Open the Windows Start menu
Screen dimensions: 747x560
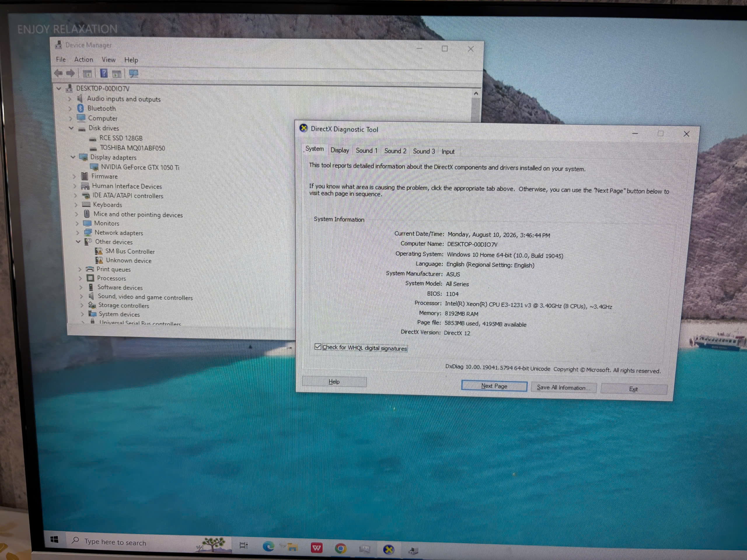pyautogui.click(x=54, y=539)
